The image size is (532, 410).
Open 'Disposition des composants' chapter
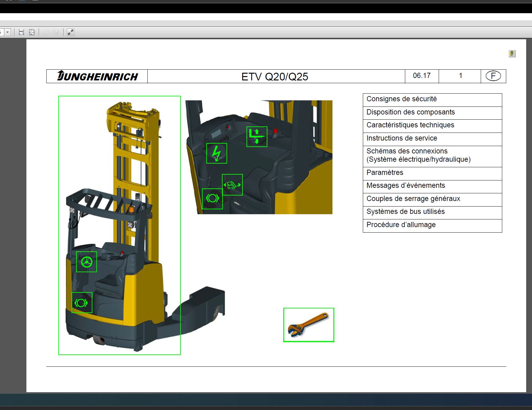[432, 113]
